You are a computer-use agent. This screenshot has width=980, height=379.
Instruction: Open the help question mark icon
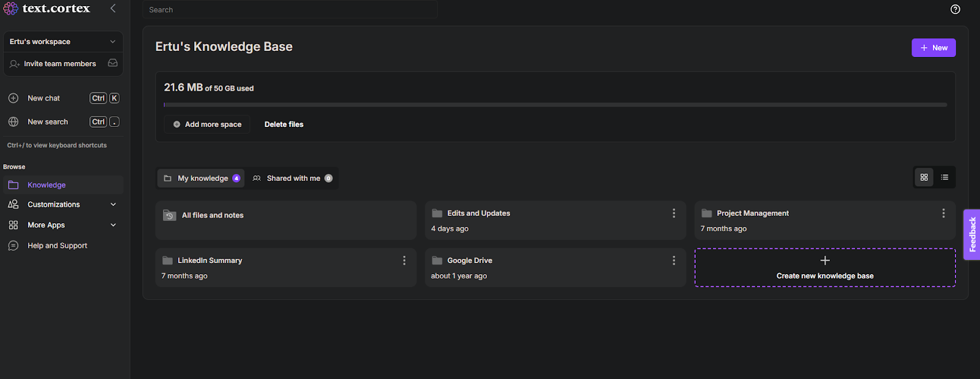point(955,9)
